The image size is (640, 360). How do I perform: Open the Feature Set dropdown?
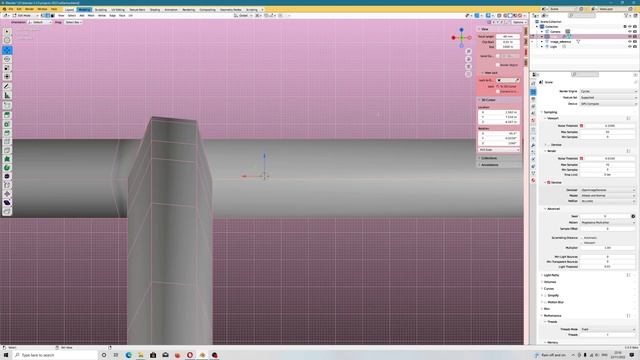tap(608, 98)
